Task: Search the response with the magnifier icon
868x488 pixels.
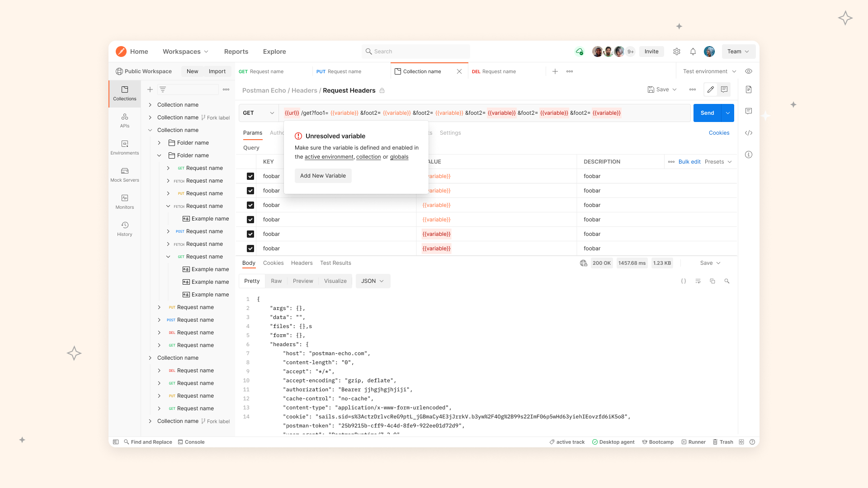Action: click(x=727, y=281)
